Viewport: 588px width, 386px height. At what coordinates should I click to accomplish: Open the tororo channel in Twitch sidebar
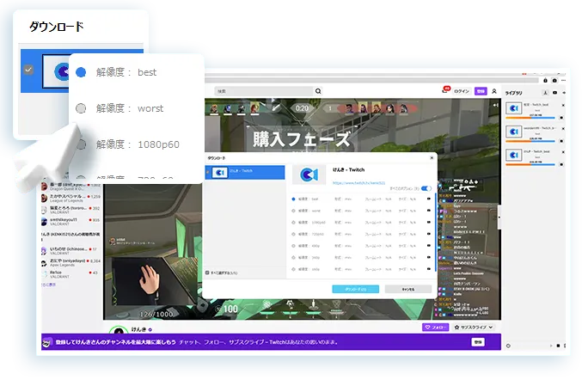pyautogui.click(x=70, y=210)
